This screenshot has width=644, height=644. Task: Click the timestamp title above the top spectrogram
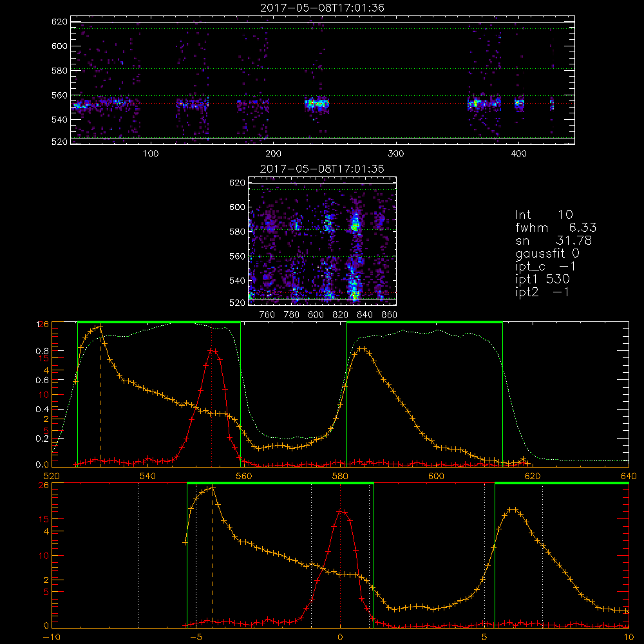[x=322, y=8]
